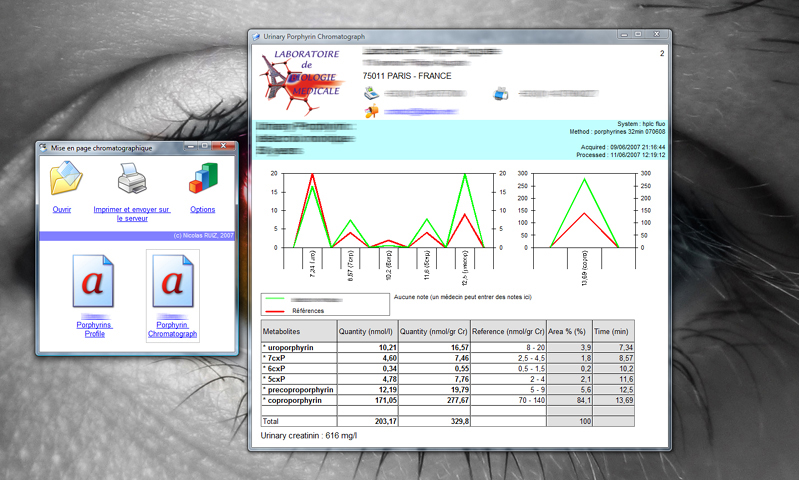Click 'Imprimer et envoyer sur le serveur' link
The width and height of the screenshot is (799, 480).
[x=132, y=214]
